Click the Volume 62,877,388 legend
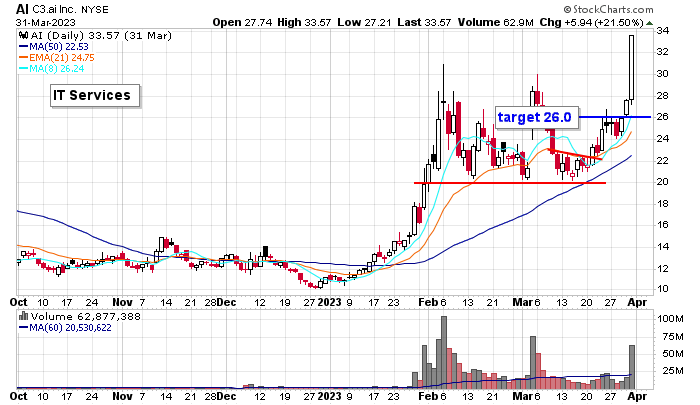The image size is (700, 405). coord(85,317)
